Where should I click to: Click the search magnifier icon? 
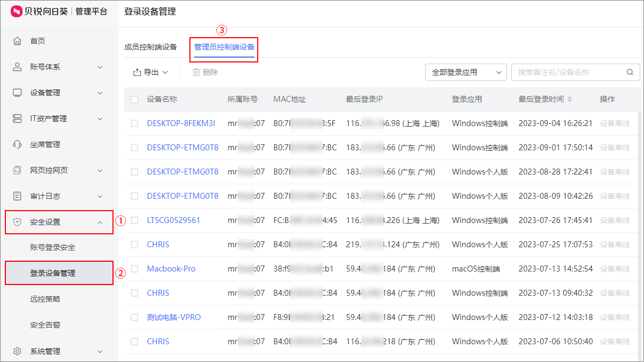point(629,72)
